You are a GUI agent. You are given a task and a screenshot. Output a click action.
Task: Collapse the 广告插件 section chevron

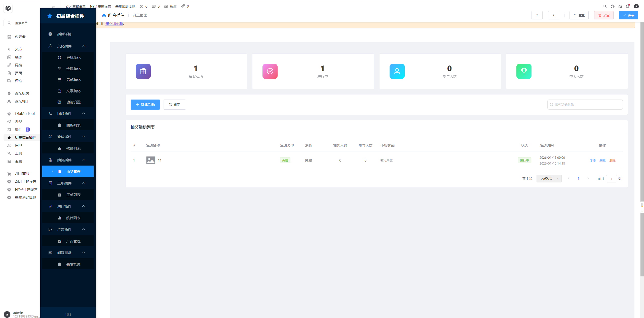click(x=84, y=230)
